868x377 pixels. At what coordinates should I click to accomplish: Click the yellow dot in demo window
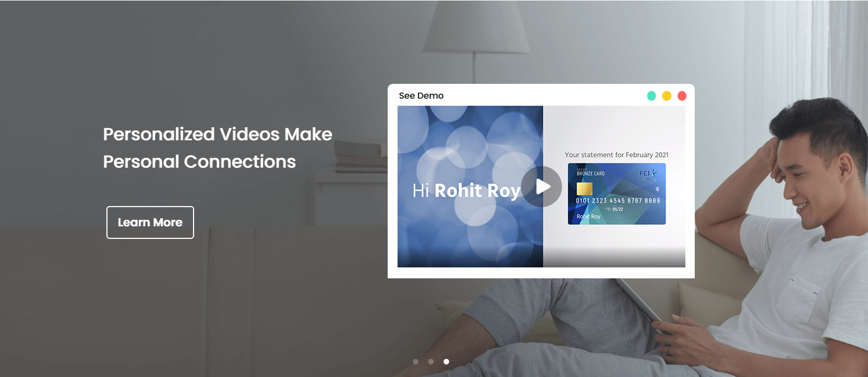click(x=667, y=96)
